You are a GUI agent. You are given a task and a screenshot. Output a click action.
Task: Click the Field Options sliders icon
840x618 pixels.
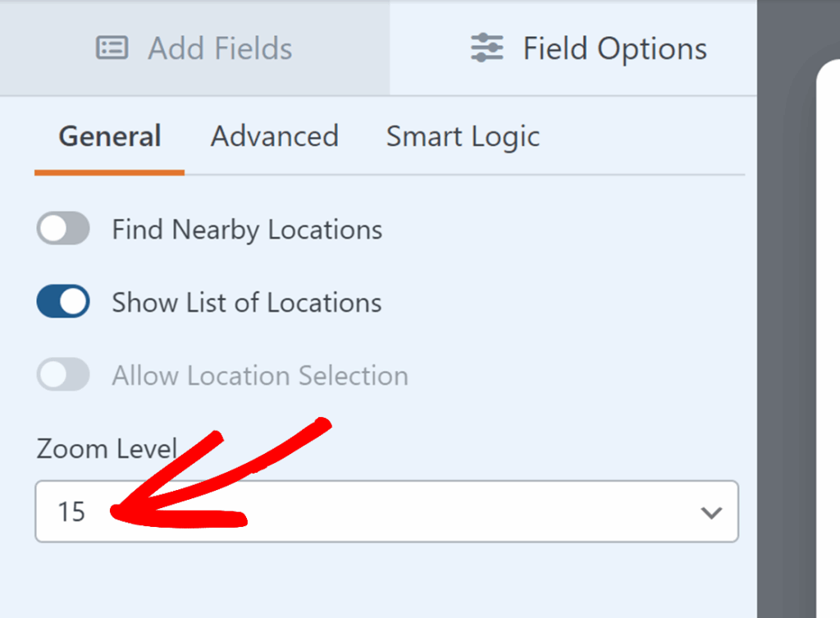click(x=487, y=48)
